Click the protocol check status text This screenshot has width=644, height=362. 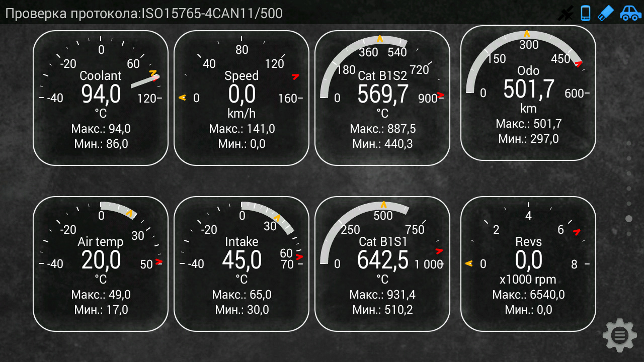click(144, 13)
